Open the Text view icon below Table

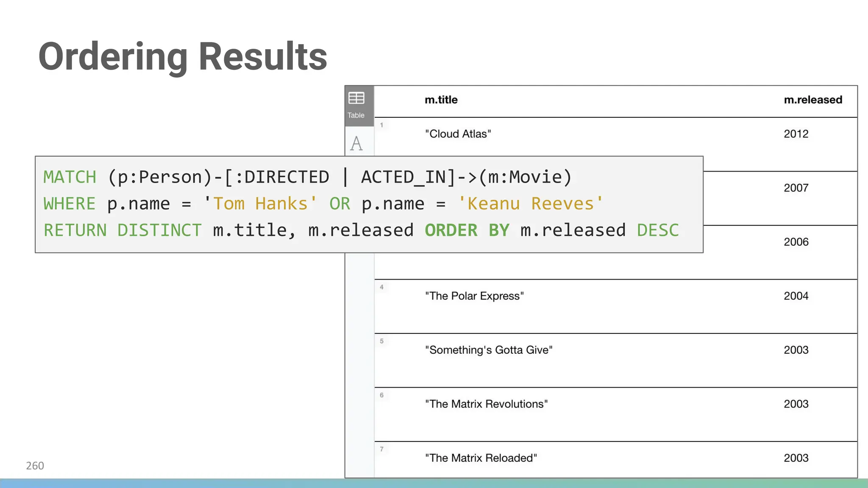pyautogui.click(x=356, y=143)
